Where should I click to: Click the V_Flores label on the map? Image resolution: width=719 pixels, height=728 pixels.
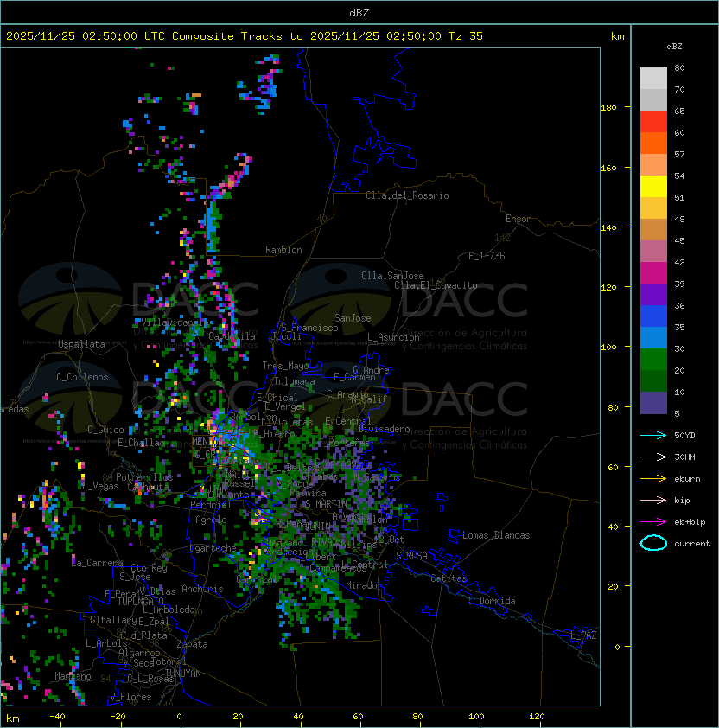pyautogui.click(x=130, y=697)
